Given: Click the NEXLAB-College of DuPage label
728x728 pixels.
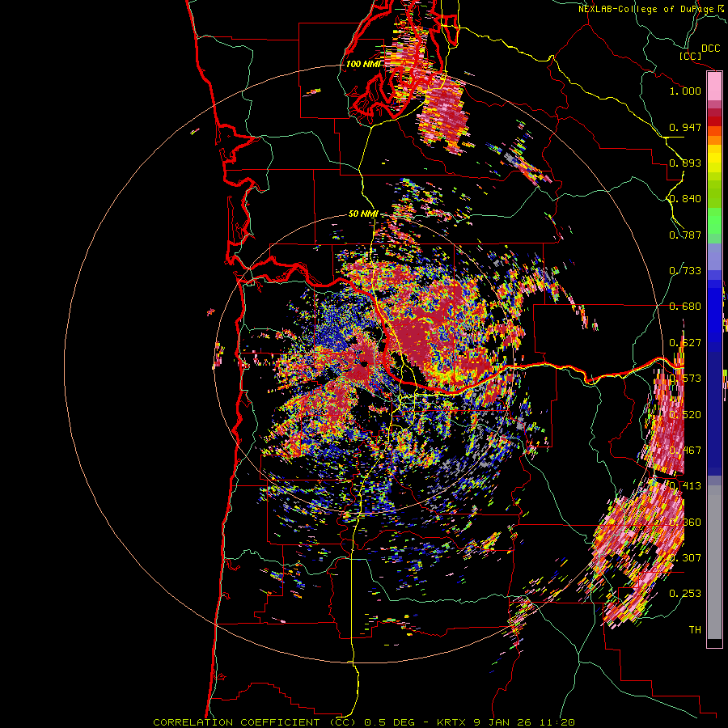Looking at the screenshot, I should click(646, 9).
